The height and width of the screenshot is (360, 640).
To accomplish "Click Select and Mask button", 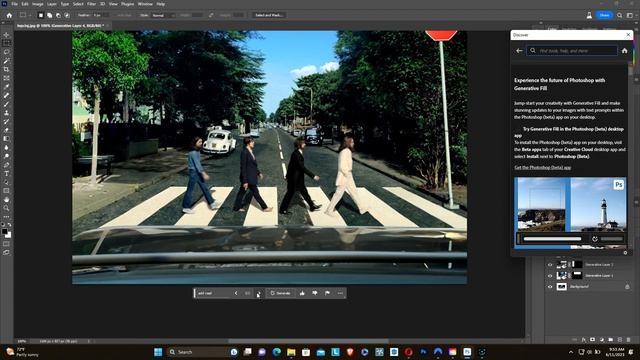I will point(269,15).
